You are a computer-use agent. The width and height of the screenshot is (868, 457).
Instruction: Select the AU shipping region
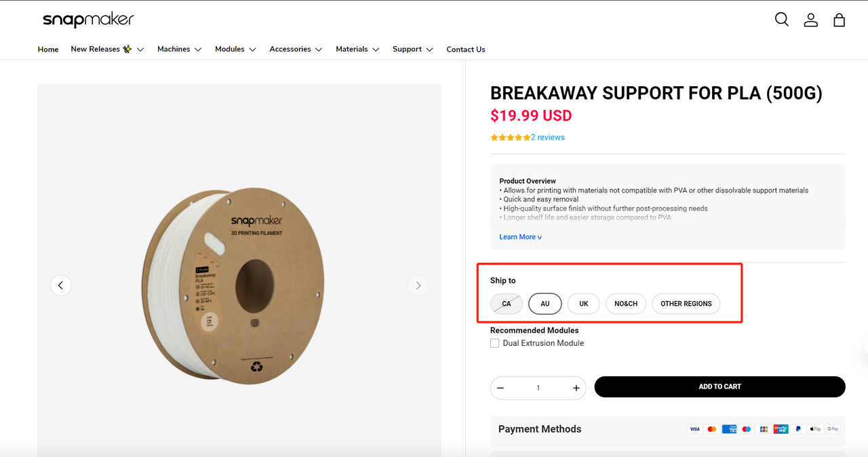pyautogui.click(x=545, y=303)
